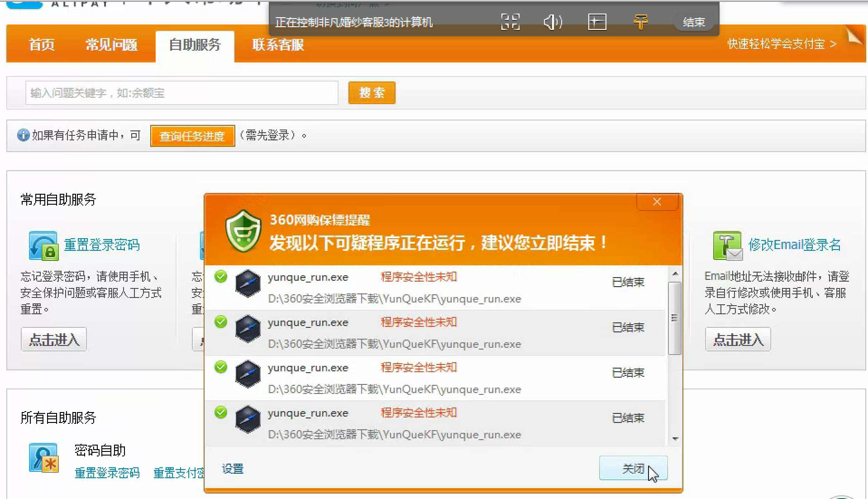Image resolution: width=868 pixels, height=499 pixels.
Task: Click the popup list scrollbar thumb
Action: (675, 318)
